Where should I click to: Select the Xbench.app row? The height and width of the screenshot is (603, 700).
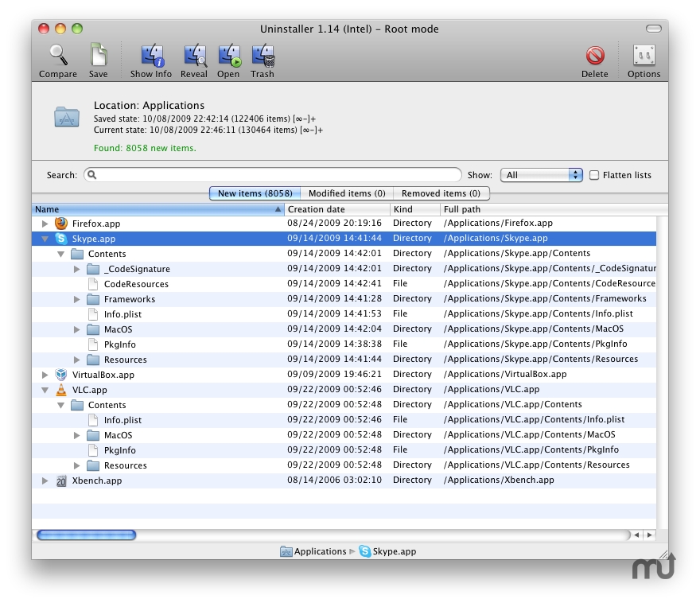pyautogui.click(x=95, y=480)
